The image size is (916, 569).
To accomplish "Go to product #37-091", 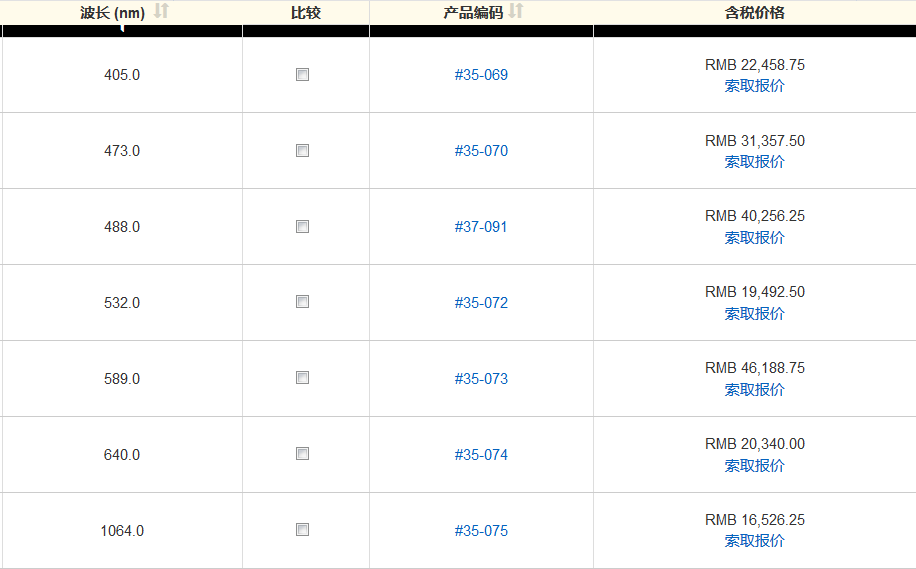I will pos(481,227).
